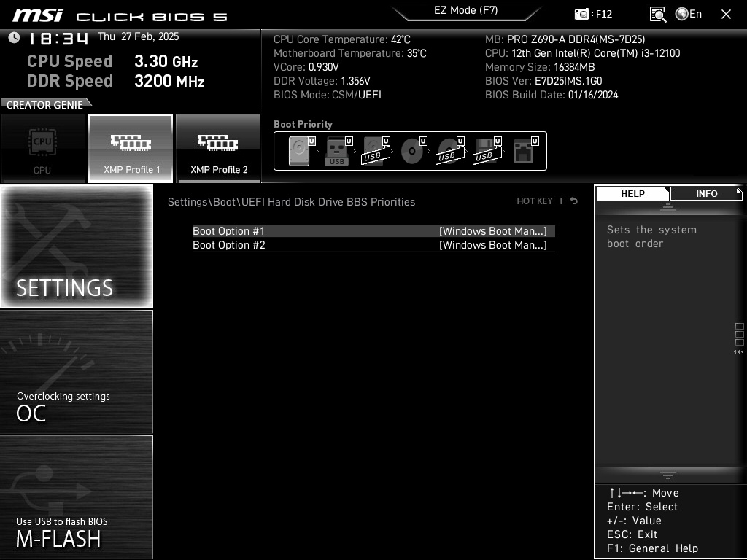Select the USB floppy boot device
Screen dimensions: 747x560
[x=488, y=151]
